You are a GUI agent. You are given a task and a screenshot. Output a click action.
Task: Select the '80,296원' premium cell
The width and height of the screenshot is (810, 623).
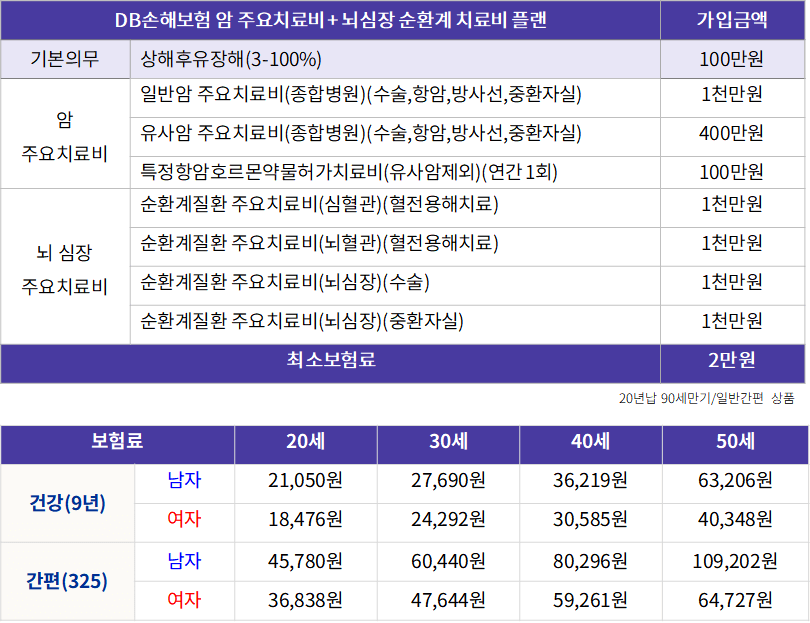[x=590, y=561]
